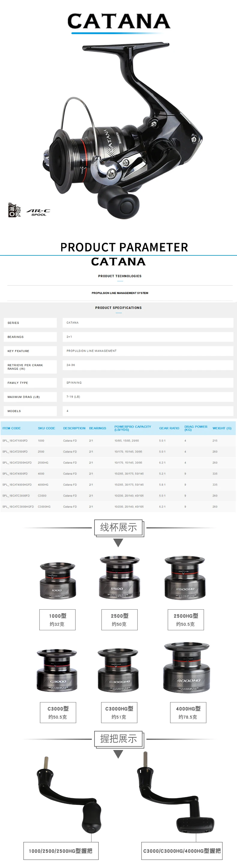The height and width of the screenshot is (868, 237).
Task: Click the DRAG POWER (KG) column header
Action: [196, 428]
